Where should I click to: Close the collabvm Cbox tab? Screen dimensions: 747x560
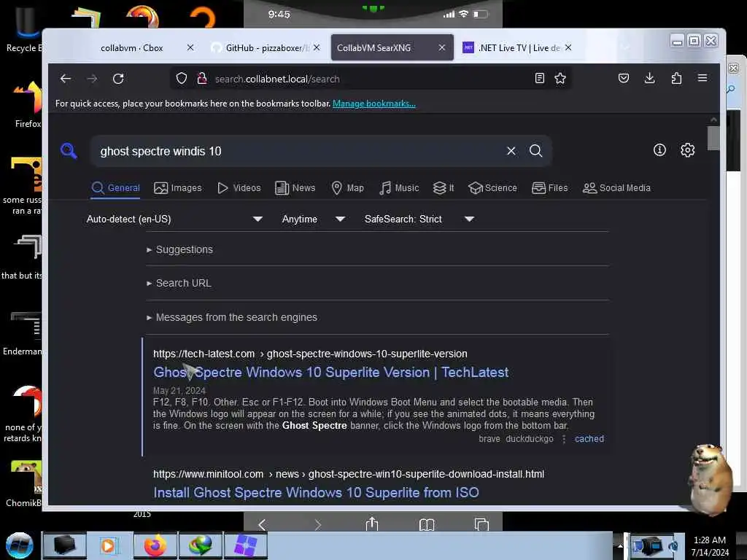tap(190, 47)
